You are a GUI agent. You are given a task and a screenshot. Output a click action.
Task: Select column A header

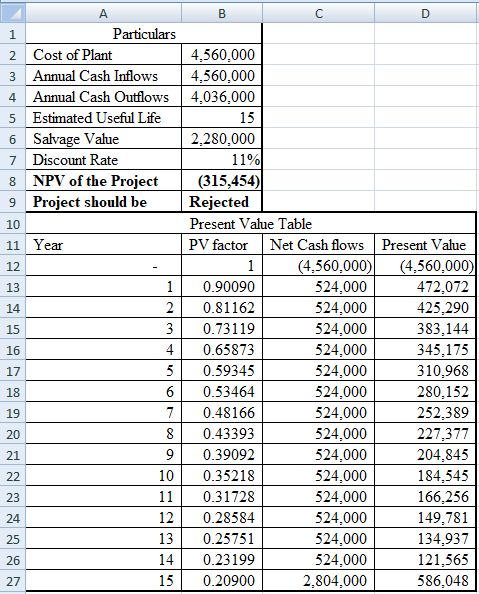click(103, 14)
